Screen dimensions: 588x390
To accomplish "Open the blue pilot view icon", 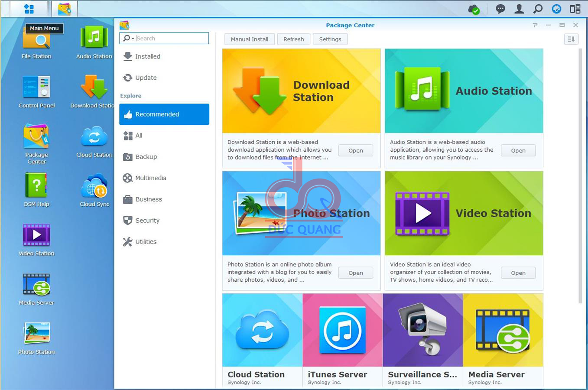I will point(556,9).
